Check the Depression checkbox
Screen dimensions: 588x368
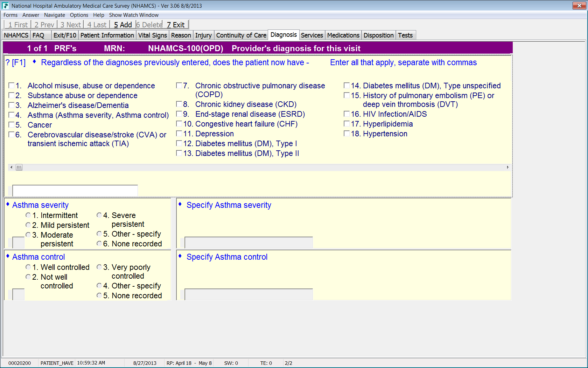(179, 134)
